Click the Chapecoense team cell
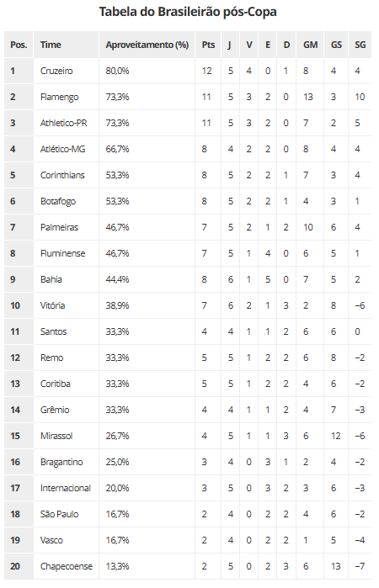Screen dimensions: 379x588 tap(66, 566)
